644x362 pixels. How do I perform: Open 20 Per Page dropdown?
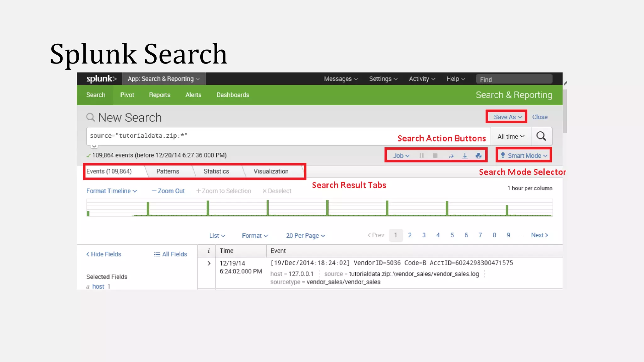[x=305, y=236]
